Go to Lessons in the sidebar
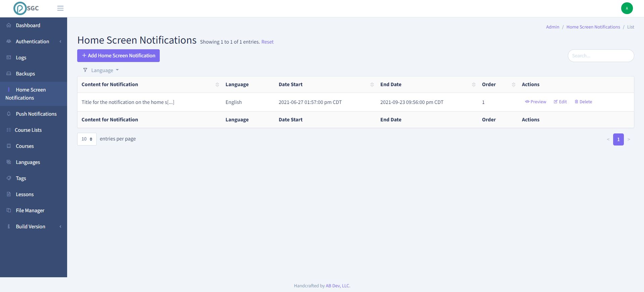The height and width of the screenshot is (292, 644). [25, 194]
